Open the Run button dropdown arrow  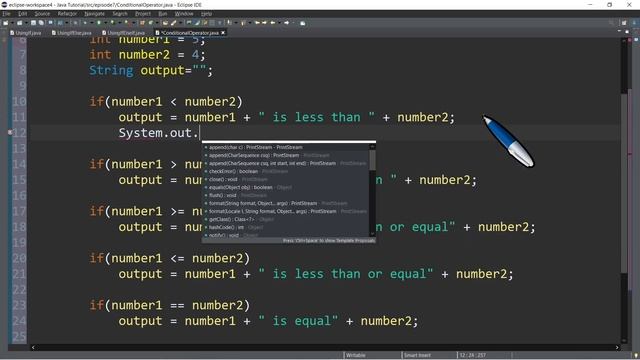[x=105, y=23]
